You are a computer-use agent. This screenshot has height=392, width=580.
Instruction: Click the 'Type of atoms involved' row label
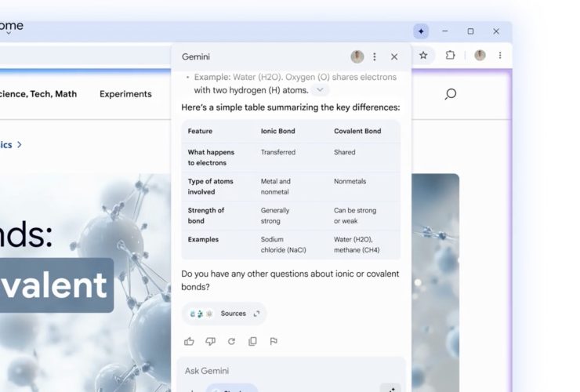(x=211, y=187)
